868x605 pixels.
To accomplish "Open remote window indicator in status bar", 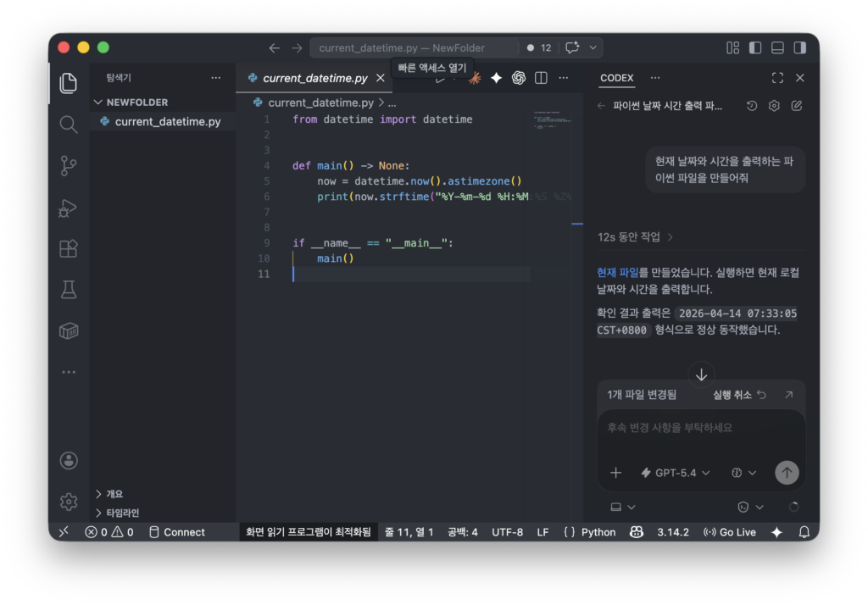I will pos(64,532).
